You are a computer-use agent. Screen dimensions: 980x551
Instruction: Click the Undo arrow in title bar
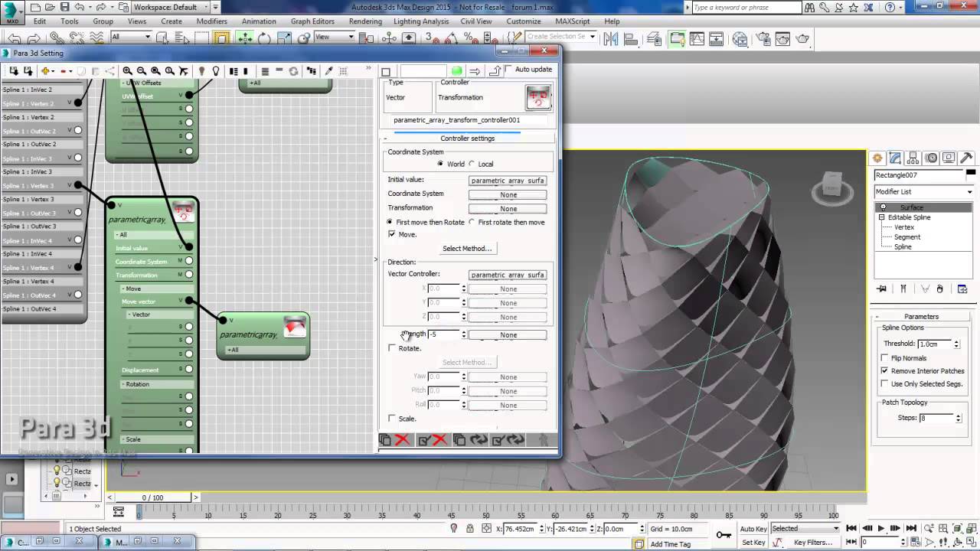point(80,8)
